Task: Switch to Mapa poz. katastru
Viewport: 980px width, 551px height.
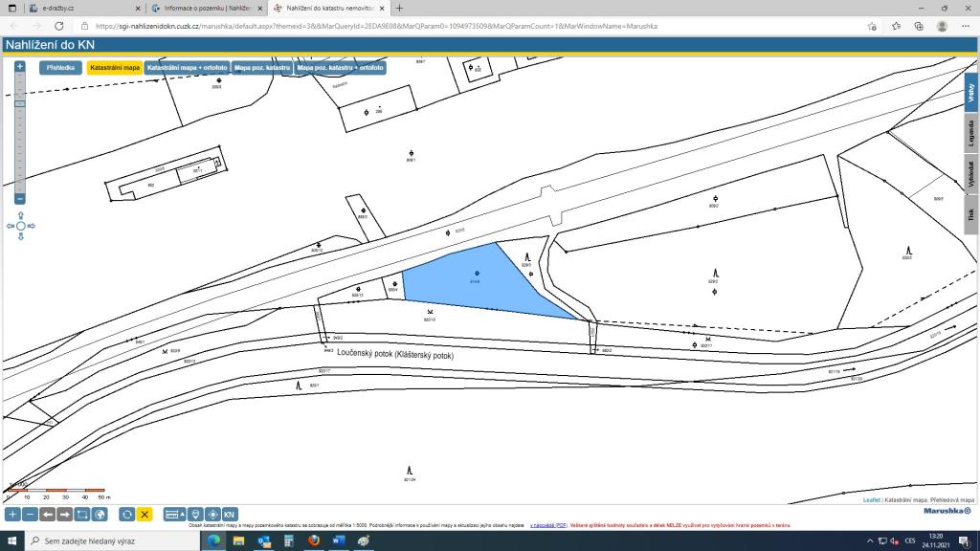Action: point(262,68)
